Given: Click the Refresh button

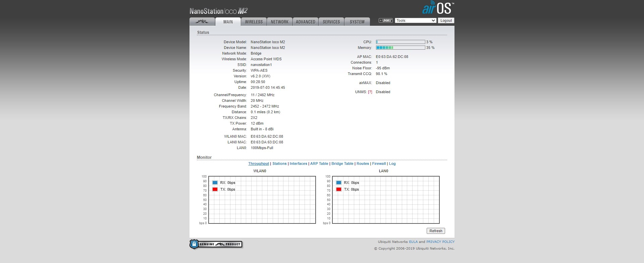Looking at the screenshot, I should click(436, 231).
